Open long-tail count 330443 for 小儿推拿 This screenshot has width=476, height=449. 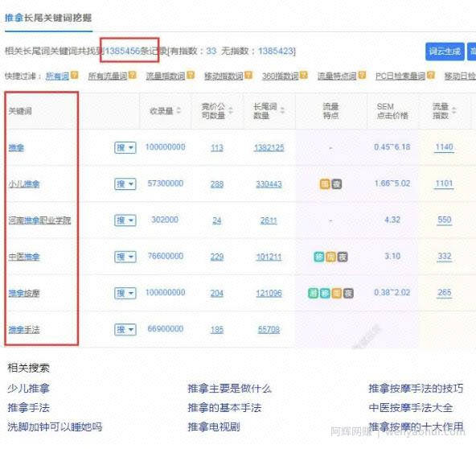coord(269,184)
